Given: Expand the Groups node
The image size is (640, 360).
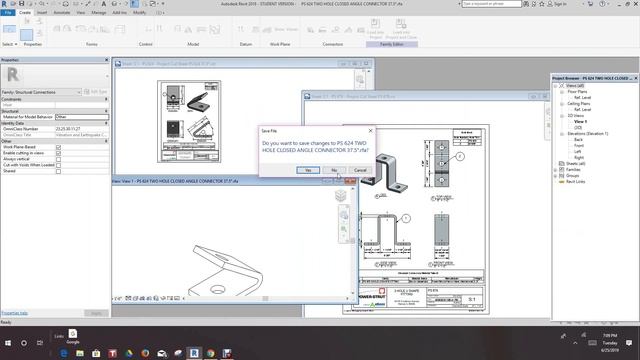Looking at the screenshot, I should pos(555,176).
